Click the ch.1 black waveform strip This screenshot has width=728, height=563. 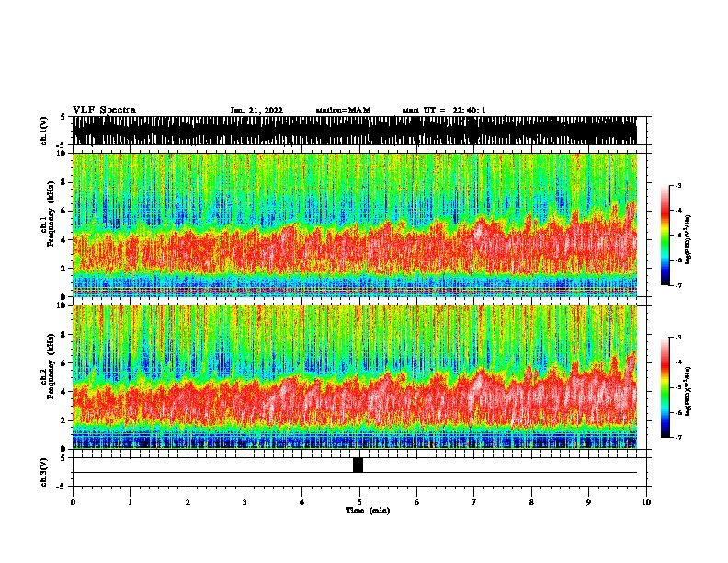click(x=354, y=131)
